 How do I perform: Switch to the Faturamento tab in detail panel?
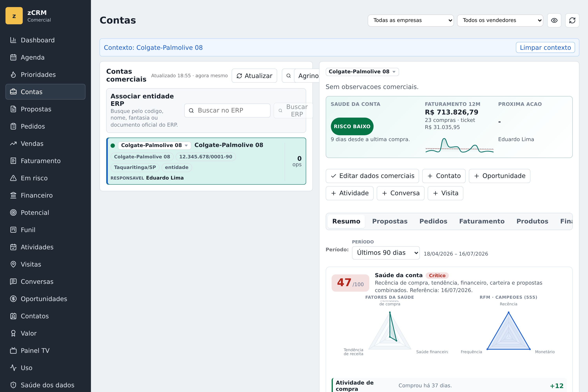tap(482, 221)
